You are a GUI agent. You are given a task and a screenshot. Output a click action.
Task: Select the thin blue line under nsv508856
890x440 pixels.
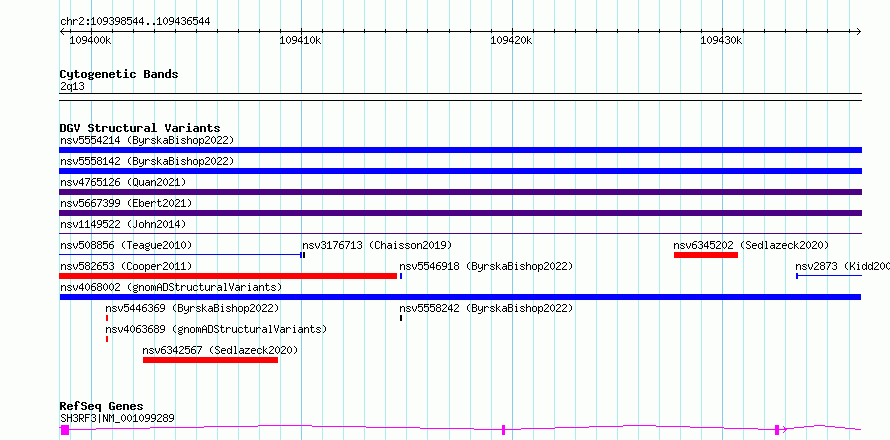pyautogui.click(x=180, y=255)
